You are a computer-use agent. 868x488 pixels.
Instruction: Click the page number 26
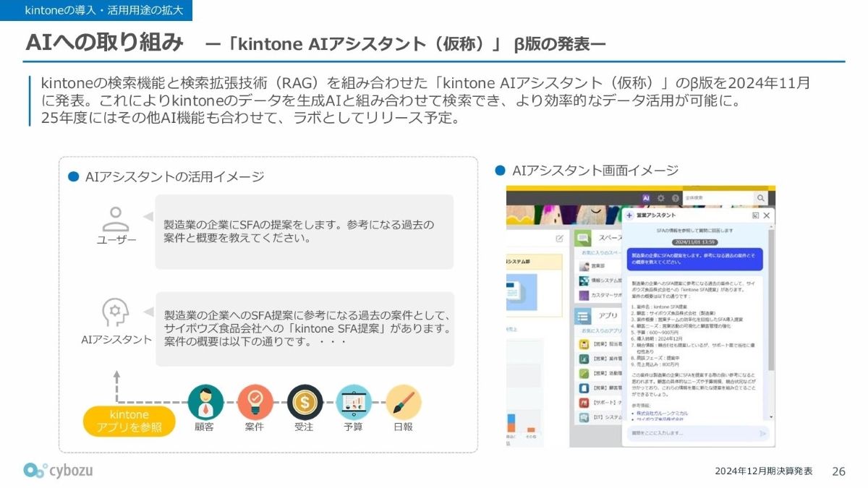(839, 471)
